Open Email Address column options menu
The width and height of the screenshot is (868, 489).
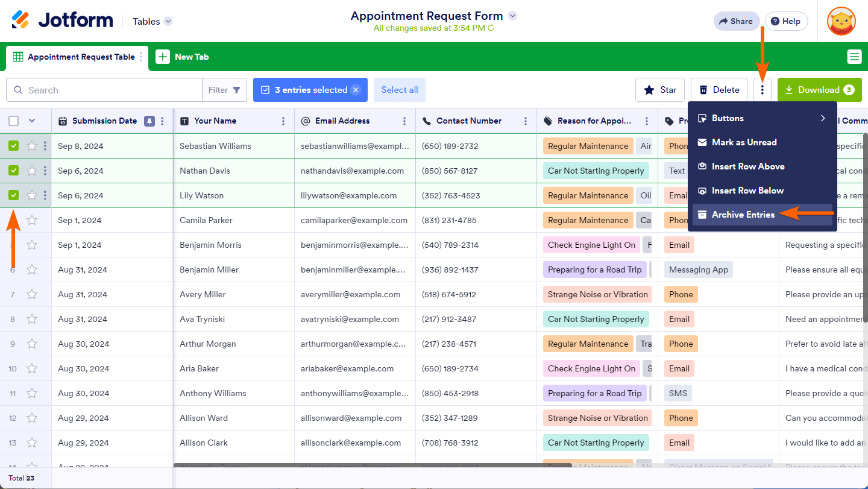(x=404, y=121)
